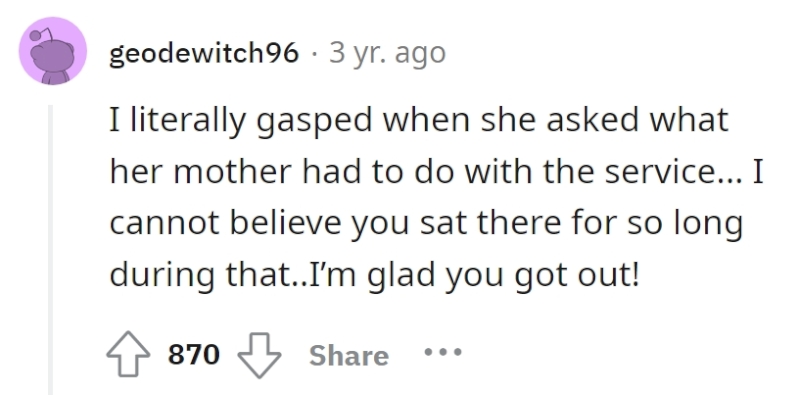
Task: Click the 870 vote score
Action: 194,354
